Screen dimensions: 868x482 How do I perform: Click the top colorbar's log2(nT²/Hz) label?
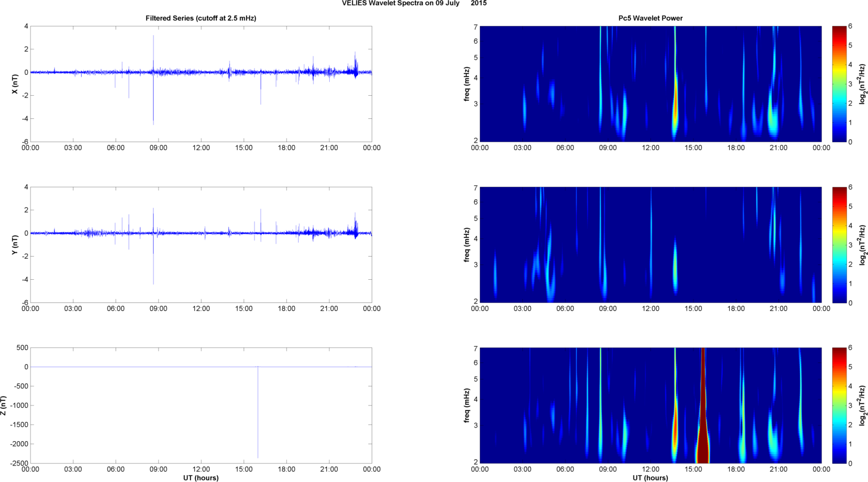click(863, 84)
